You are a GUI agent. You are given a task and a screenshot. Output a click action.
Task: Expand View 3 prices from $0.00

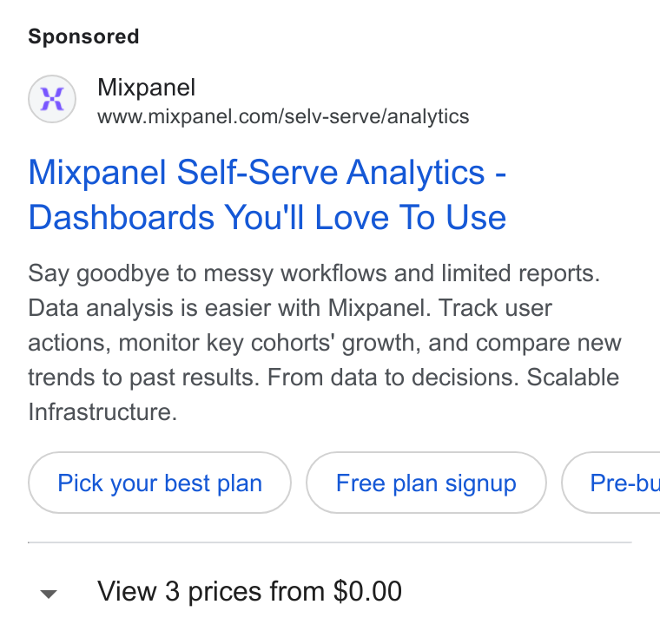[x=249, y=591]
